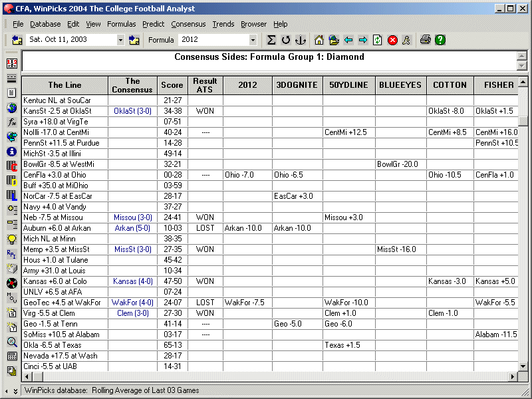Open the date dropdown showing Sat. Oct 11, 2003
Screen dimensions: 532x399
(120, 40)
